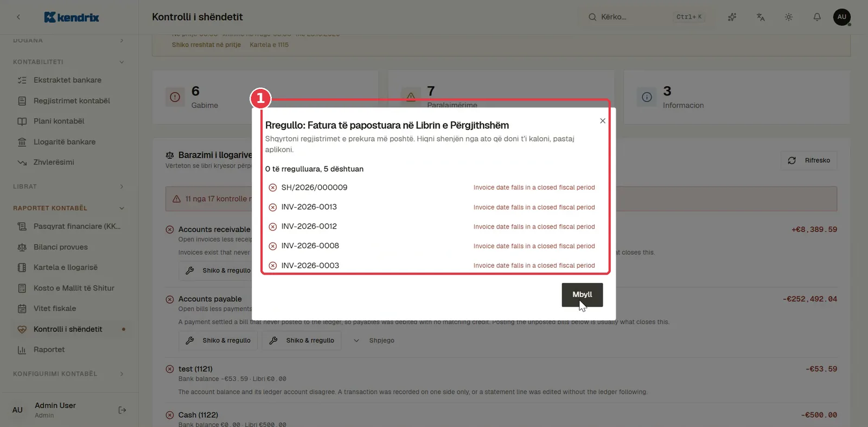The width and height of the screenshot is (868, 427).
Task: Click the Mbyll button
Action: point(582,295)
